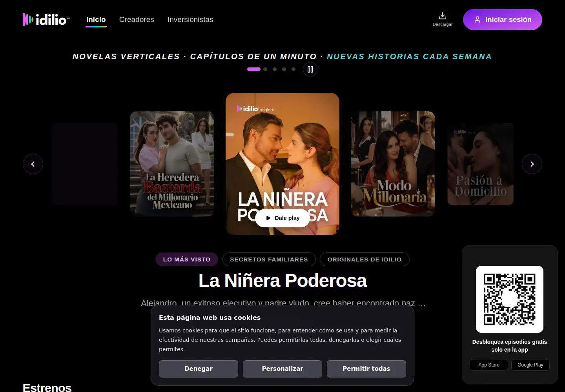Go to previous carousel slide arrow
Screen dimensions: 565x392
33,164
